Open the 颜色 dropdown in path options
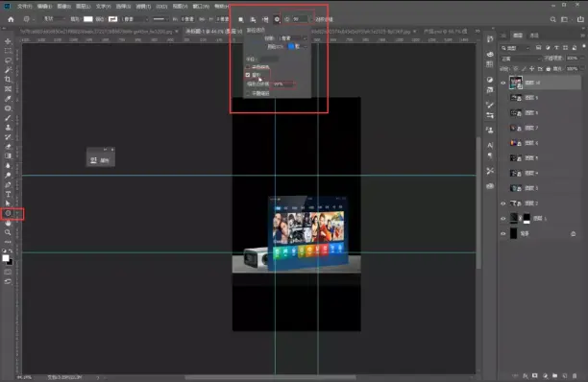Image resolution: width=588 pixels, height=382 pixels. click(298, 46)
